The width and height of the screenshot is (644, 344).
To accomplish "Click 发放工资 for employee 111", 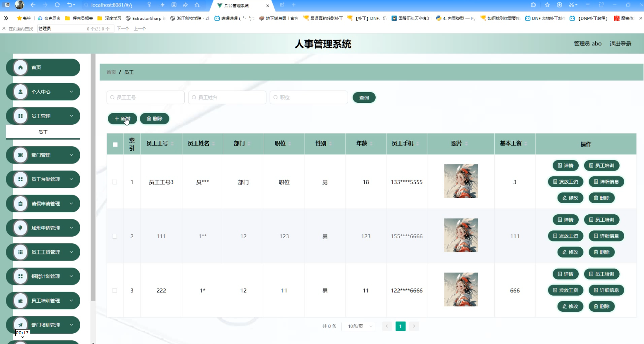I will 565,236.
